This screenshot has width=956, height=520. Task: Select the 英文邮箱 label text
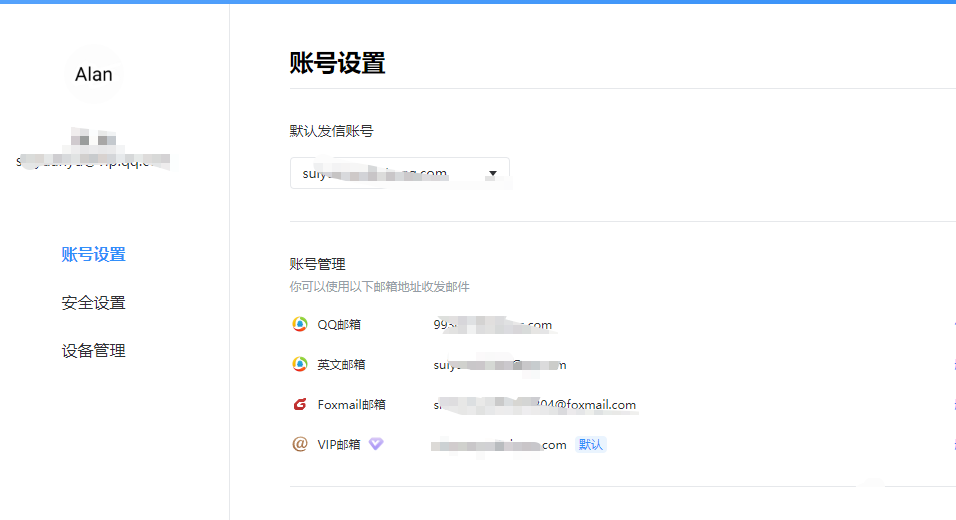pyautogui.click(x=341, y=365)
